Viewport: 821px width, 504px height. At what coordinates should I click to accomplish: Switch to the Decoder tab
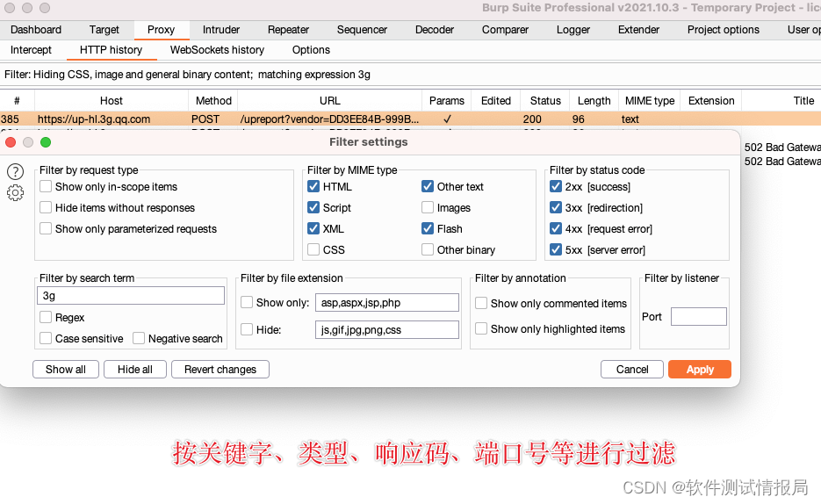point(435,30)
